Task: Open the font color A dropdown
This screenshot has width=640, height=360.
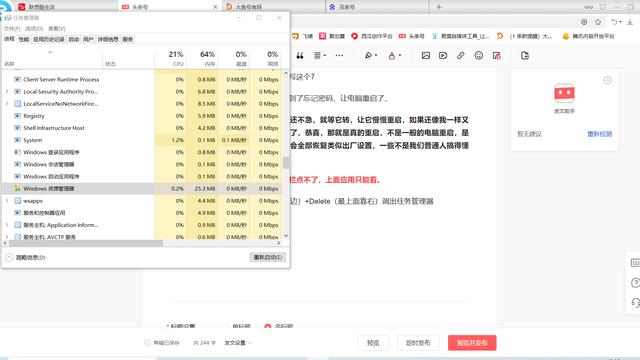Action: point(394,56)
